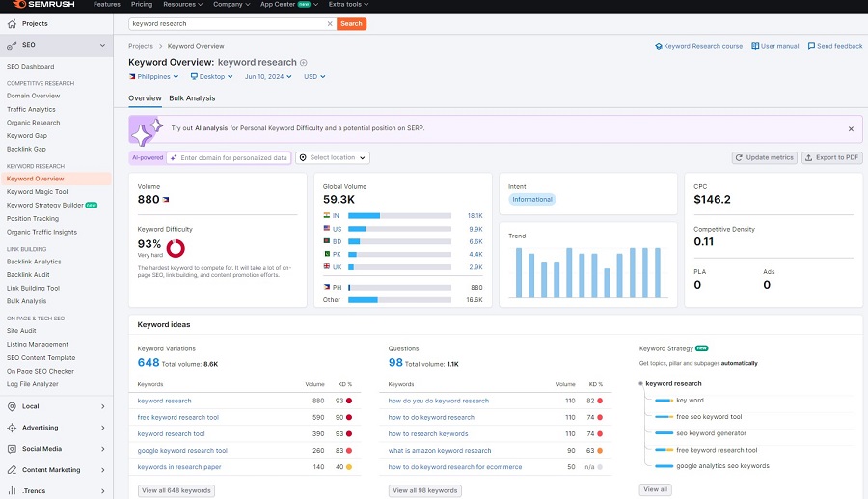Screen dimensions: 868x499
Task: Click the Other global volume bar
Action: 399,300
